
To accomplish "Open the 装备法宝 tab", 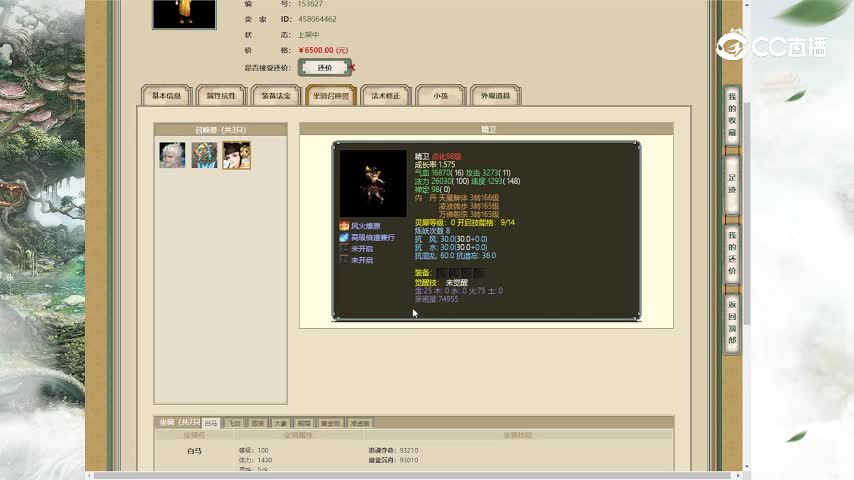I will pos(276,95).
